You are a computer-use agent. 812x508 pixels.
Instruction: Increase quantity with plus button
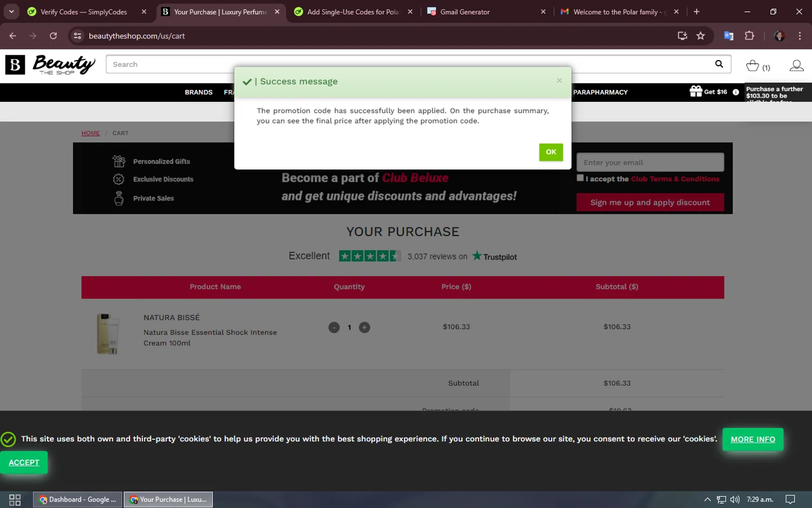(x=364, y=327)
